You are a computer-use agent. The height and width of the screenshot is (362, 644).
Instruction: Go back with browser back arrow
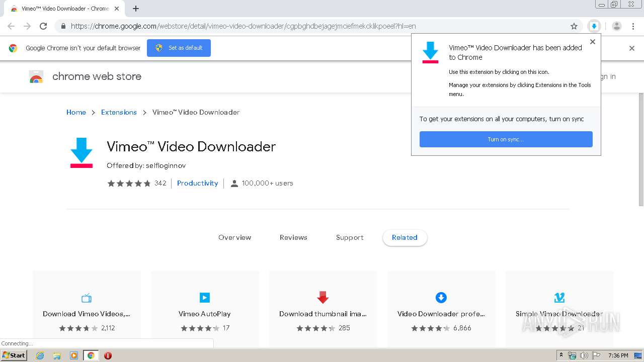(11, 26)
